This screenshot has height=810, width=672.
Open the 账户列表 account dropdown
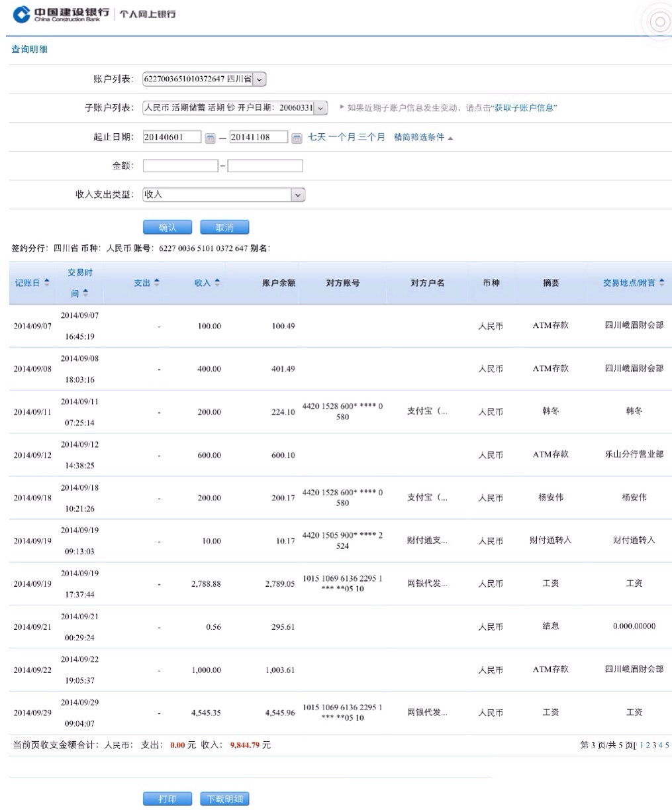coord(260,79)
